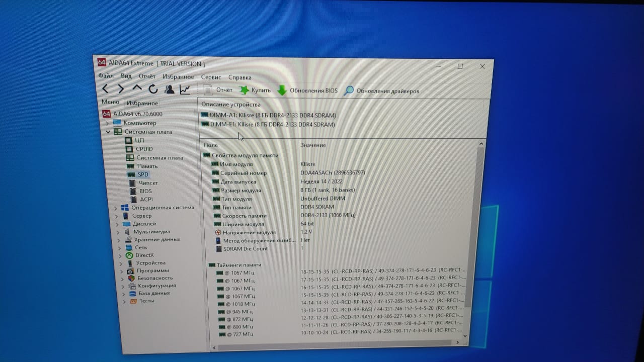
Task: Open the Отчёт report toolbar button
Action: pos(218,90)
